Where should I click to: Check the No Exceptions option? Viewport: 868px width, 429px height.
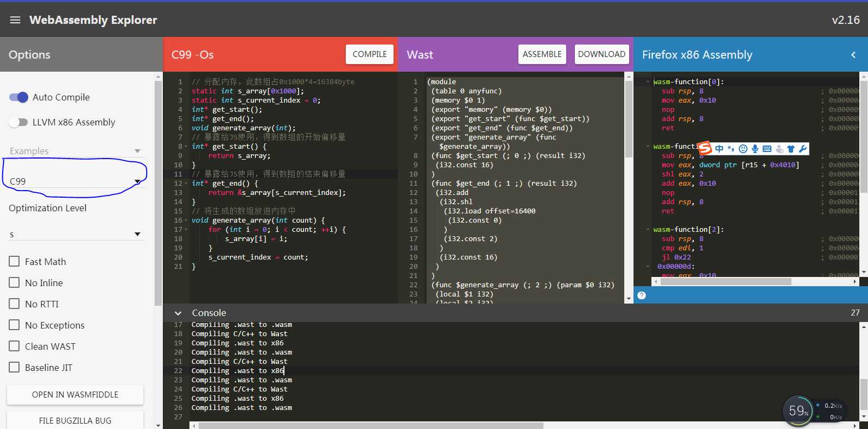(x=15, y=325)
